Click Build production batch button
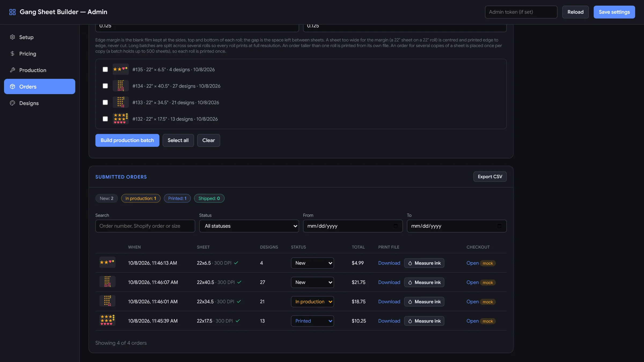 pyautogui.click(x=127, y=140)
